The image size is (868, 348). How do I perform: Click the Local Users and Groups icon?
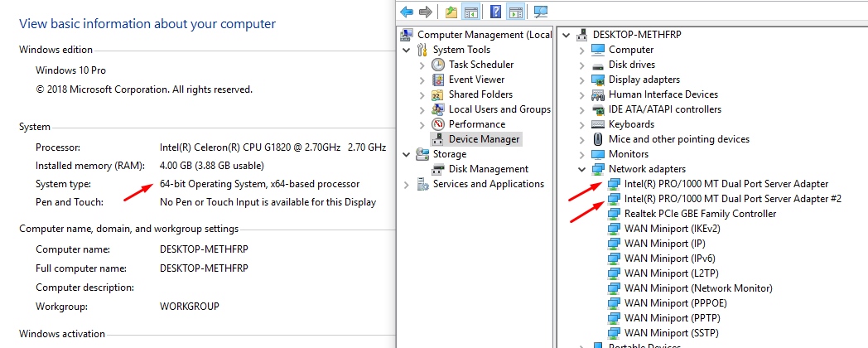click(x=438, y=109)
